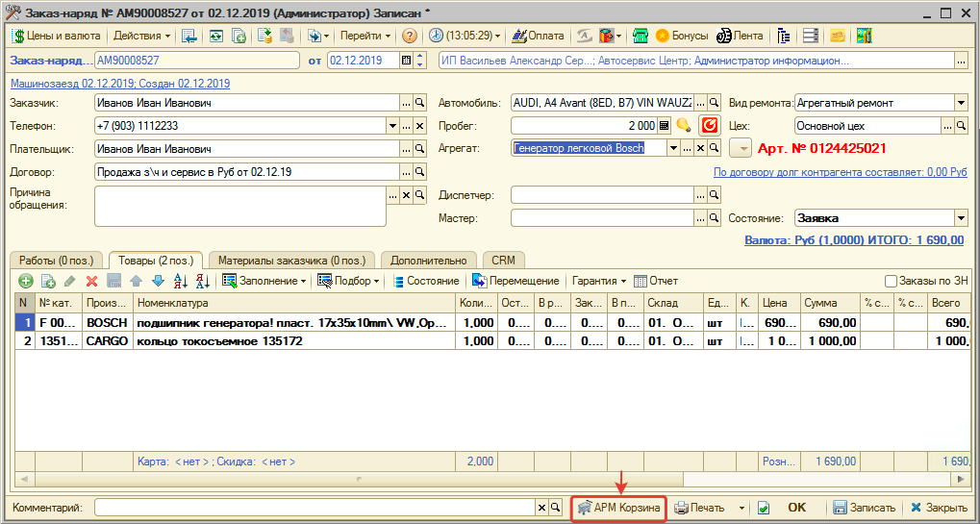
Task: Click the green add row icon
Action: tap(25, 281)
